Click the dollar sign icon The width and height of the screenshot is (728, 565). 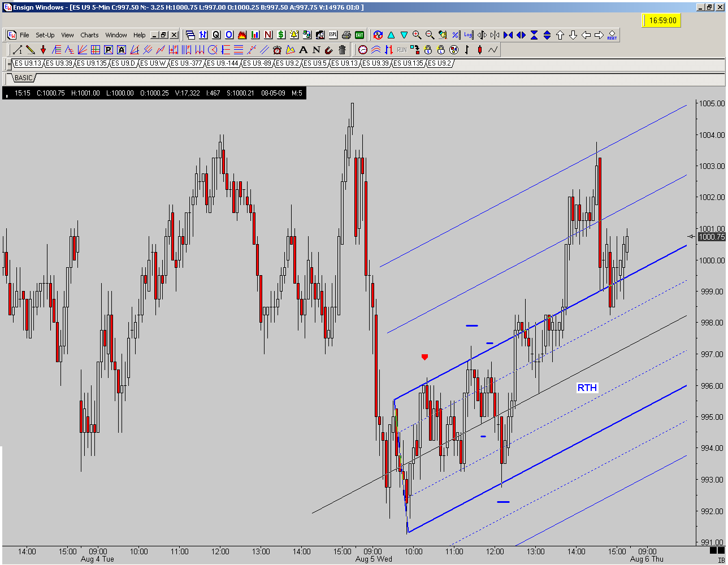(281, 35)
